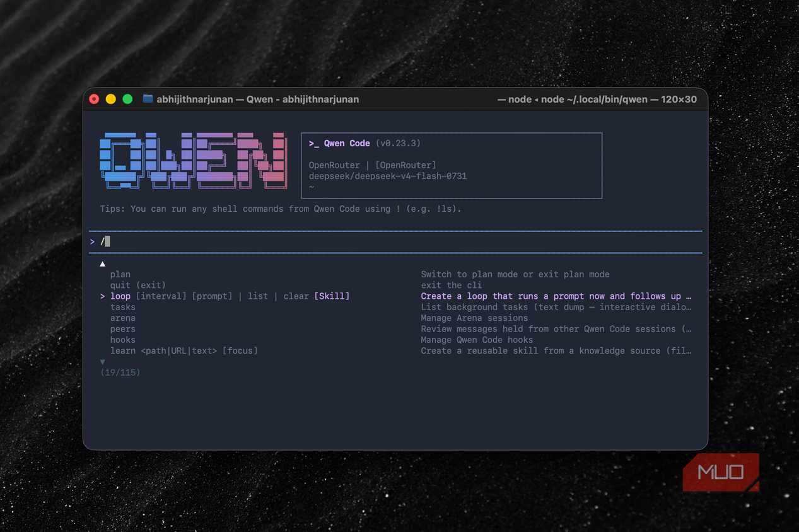Screen dimensions: 799x532
Task: Click description 'Switch to plan mode or exit plan mode'
Action: [515, 274]
